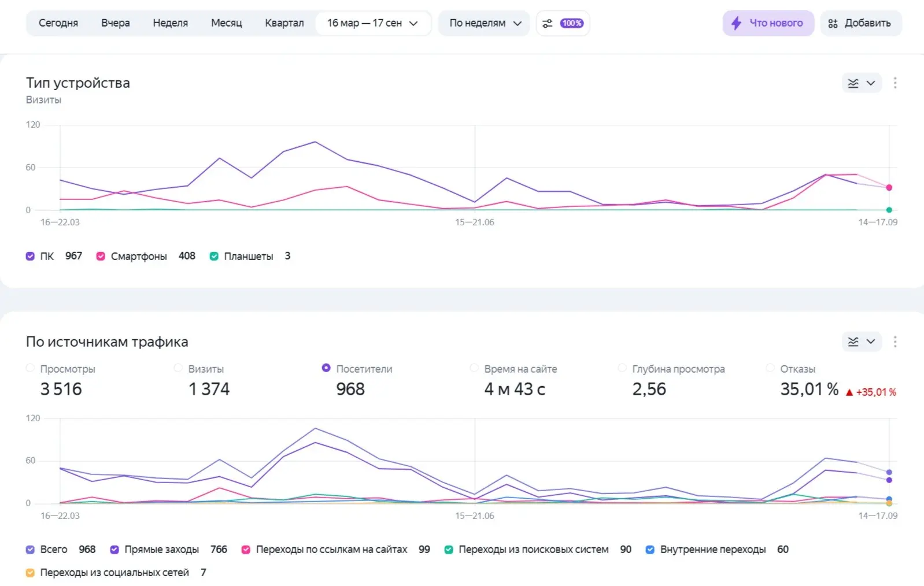Screen dimensions: 924x586
Task: Click the 14–17.09 axis label on traffic chart
Action: (x=878, y=515)
